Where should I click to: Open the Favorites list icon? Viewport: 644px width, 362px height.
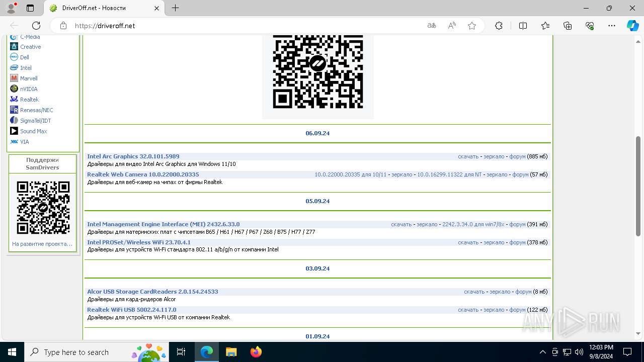point(545,26)
